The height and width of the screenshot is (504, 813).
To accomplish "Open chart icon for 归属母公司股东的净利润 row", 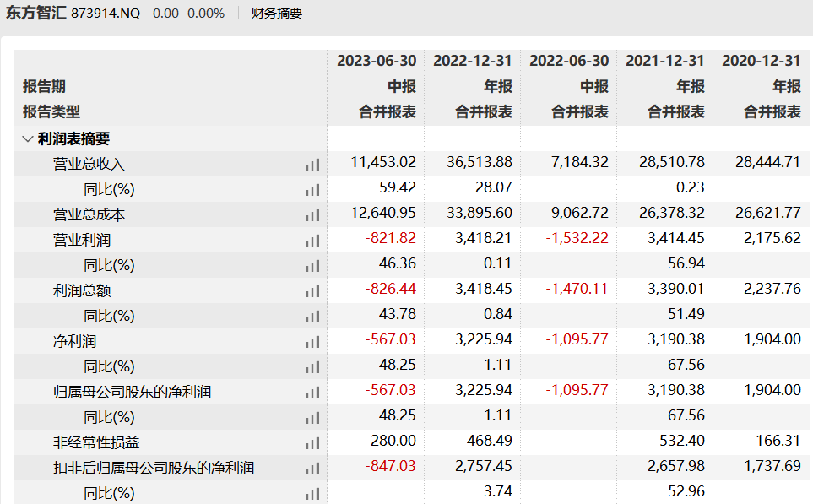I will (x=312, y=393).
